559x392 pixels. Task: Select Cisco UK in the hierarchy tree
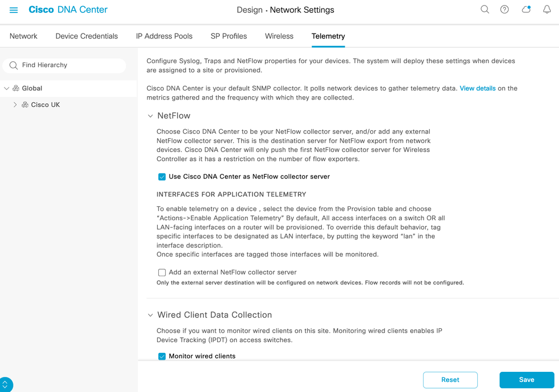(x=45, y=105)
